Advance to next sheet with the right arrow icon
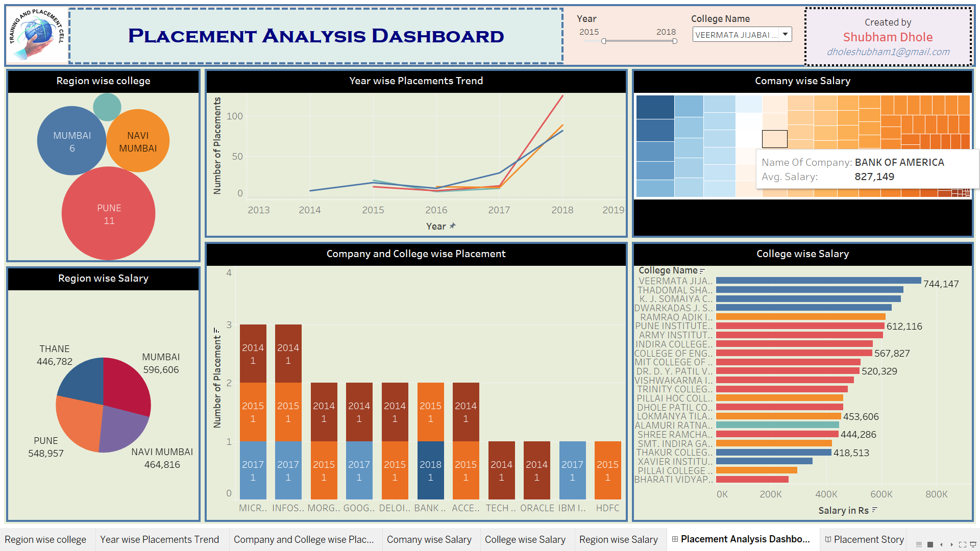Image resolution: width=980 pixels, height=551 pixels. [952, 545]
